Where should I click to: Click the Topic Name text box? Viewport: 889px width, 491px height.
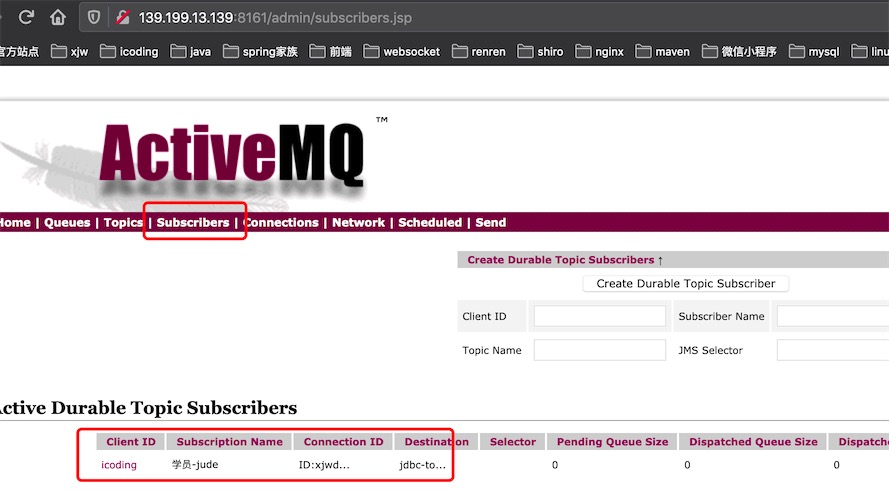point(599,350)
